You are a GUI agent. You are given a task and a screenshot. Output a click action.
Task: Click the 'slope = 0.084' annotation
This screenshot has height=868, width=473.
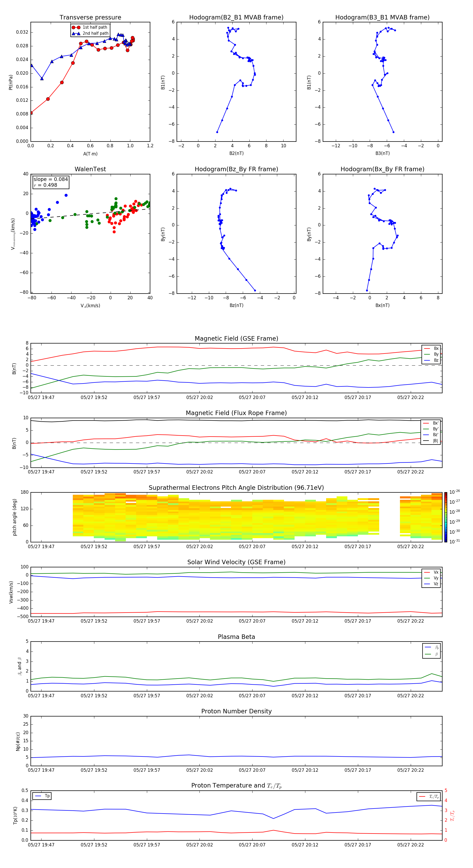pos(50,179)
